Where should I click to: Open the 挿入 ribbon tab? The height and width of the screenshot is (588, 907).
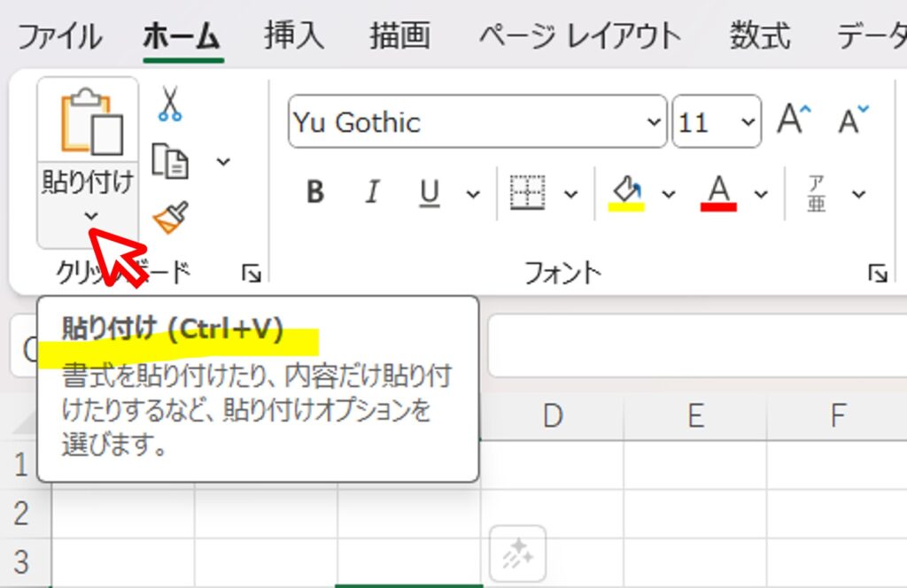294,37
